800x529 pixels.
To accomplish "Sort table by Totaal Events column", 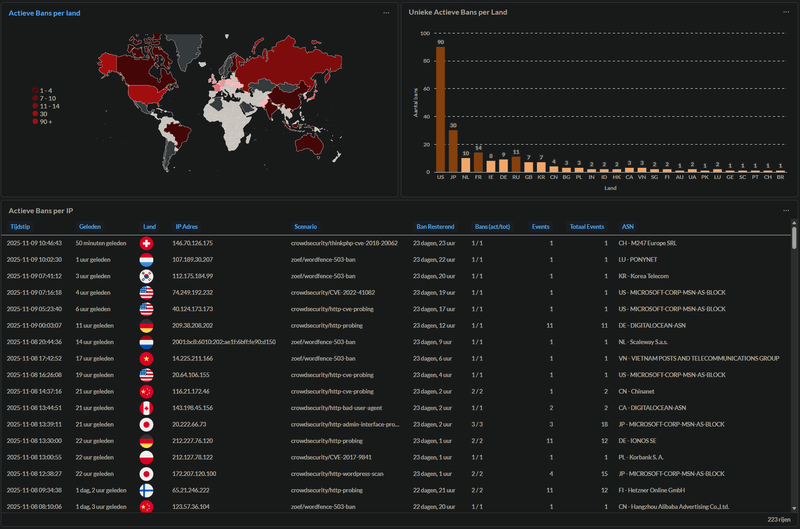I will (587, 226).
